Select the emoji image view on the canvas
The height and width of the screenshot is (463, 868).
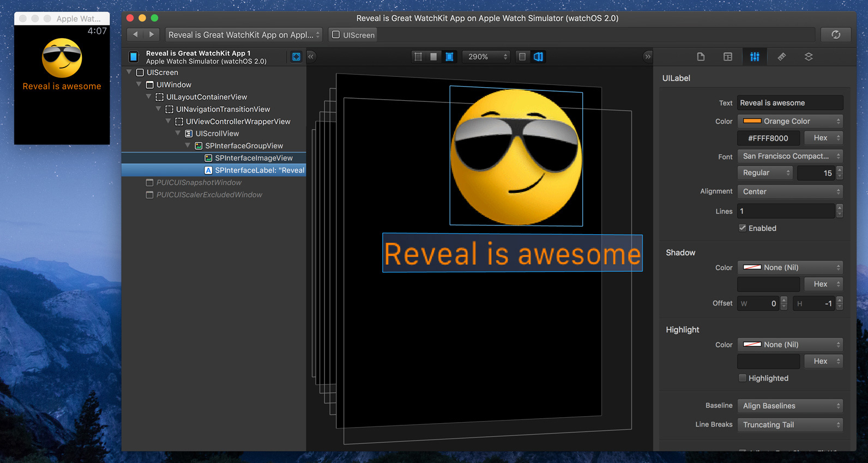516,156
